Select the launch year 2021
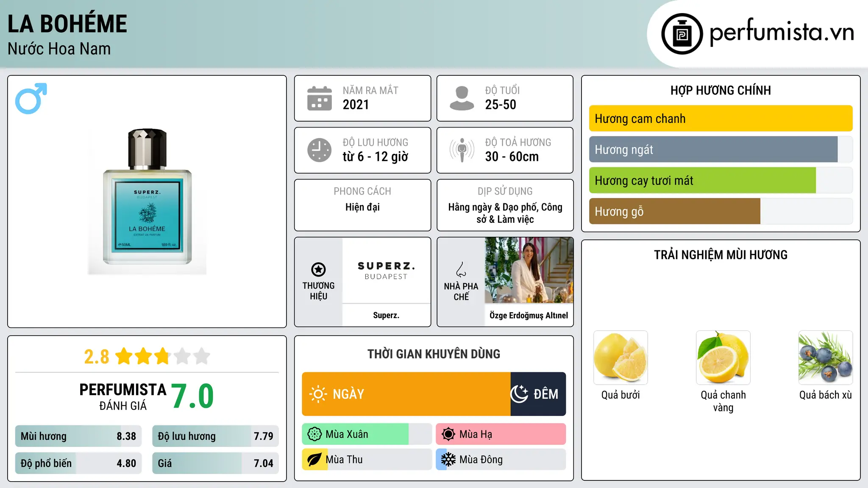Viewport: 868px width, 488px height. point(356,105)
